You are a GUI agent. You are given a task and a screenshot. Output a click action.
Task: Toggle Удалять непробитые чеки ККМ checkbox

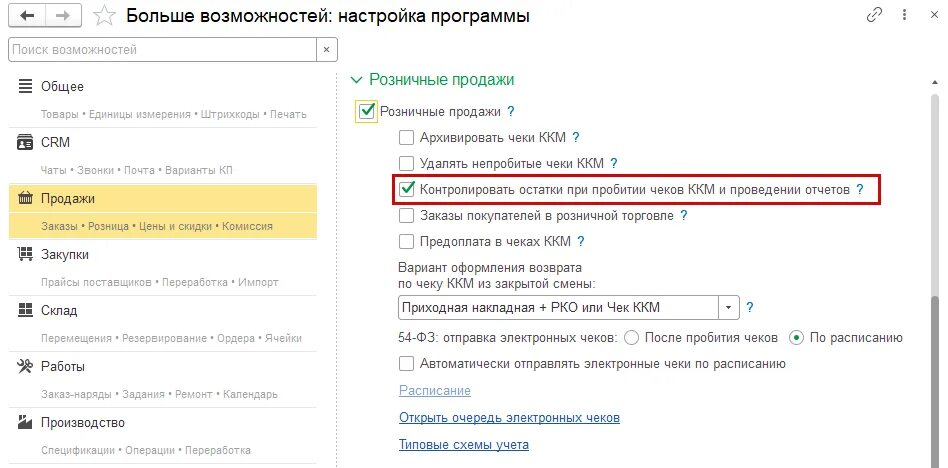pos(406,163)
